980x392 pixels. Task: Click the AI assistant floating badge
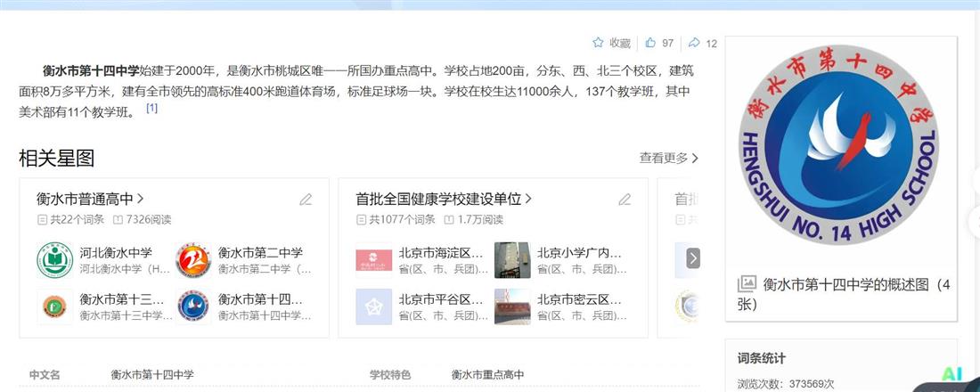click(x=951, y=375)
